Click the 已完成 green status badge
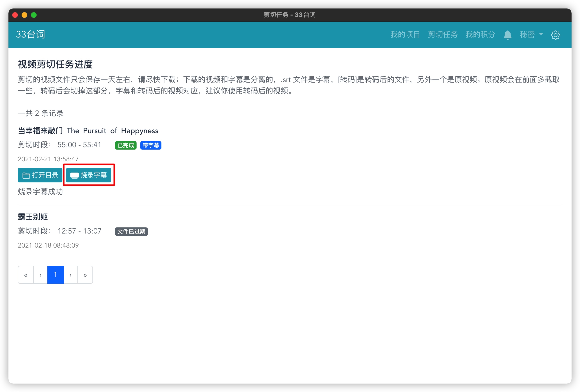The width and height of the screenshot is (580, 392). tap(126, 145)
